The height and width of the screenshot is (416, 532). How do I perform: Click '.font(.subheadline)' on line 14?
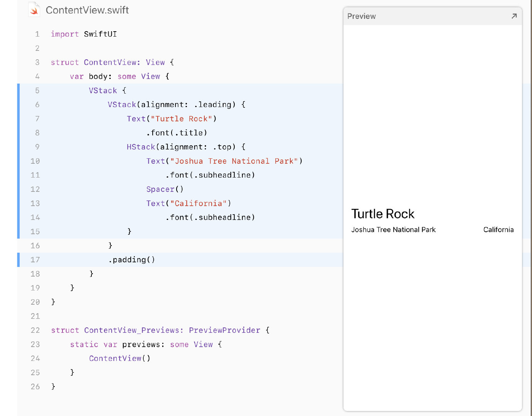click(x=210, y=218)
